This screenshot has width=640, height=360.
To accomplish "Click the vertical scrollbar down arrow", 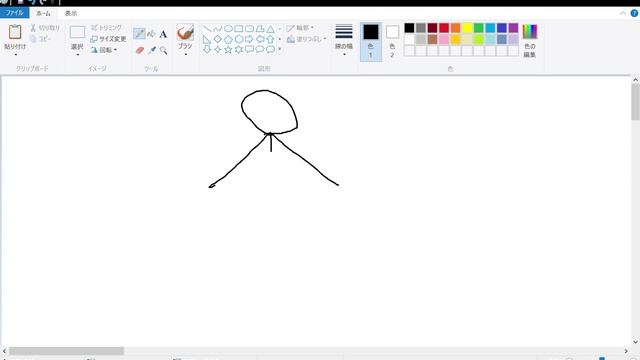I will pos(636,342).
